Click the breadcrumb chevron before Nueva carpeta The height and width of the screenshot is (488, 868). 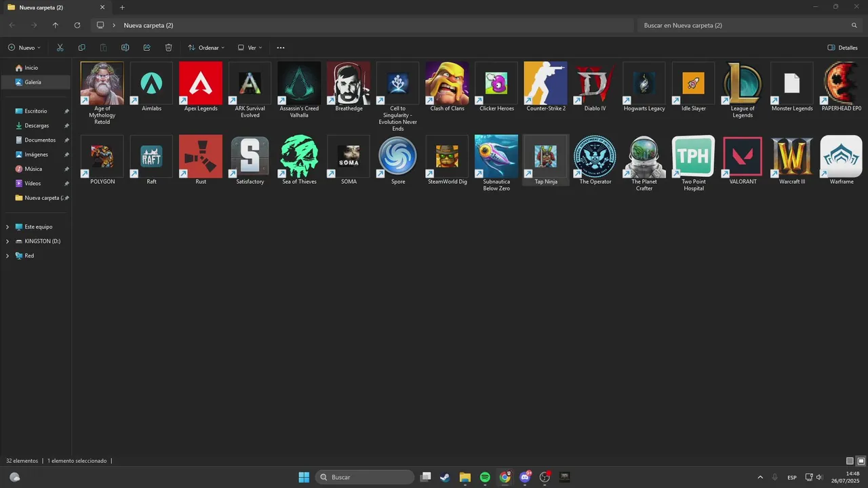pyautogui.click(x=114, y=25)
